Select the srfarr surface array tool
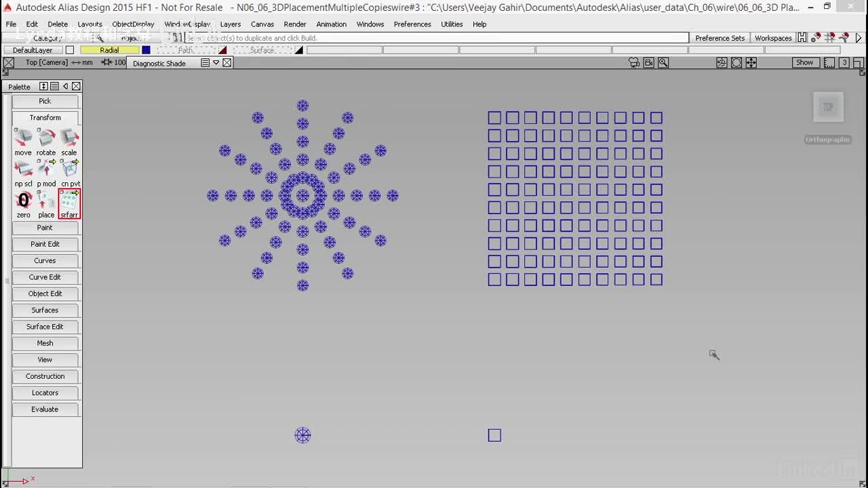 (x=69, y=204)
